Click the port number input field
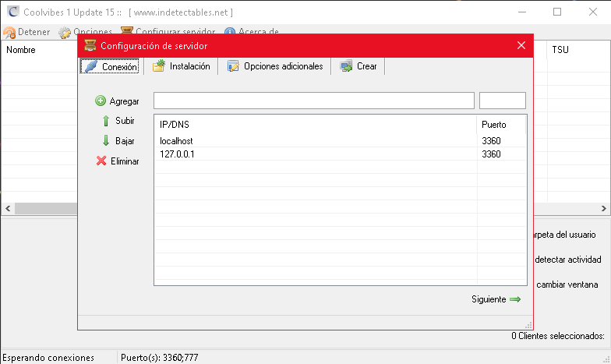 (502, 101)
